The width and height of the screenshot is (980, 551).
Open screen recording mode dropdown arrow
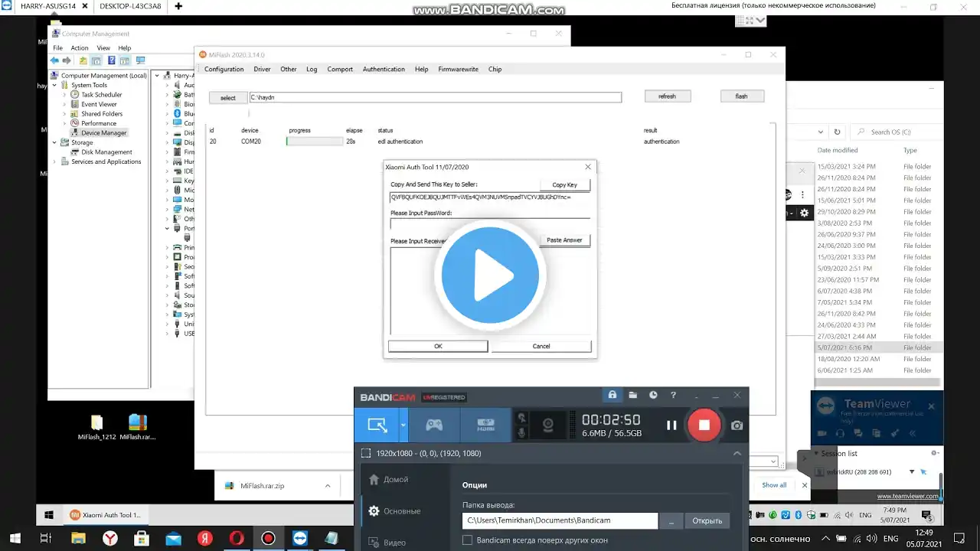coord(403,425)
